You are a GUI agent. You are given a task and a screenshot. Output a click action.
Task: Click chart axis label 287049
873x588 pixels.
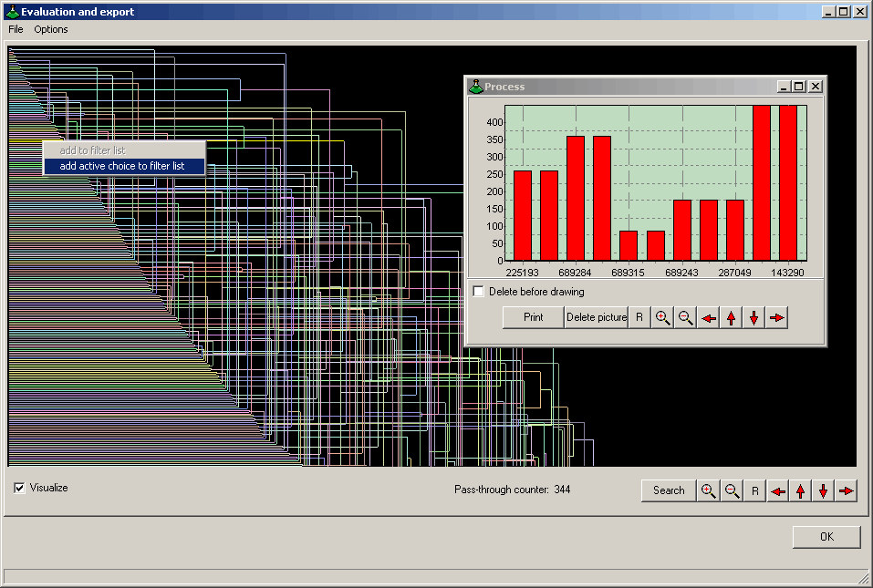pyautogui.click(x=734, y=273)
